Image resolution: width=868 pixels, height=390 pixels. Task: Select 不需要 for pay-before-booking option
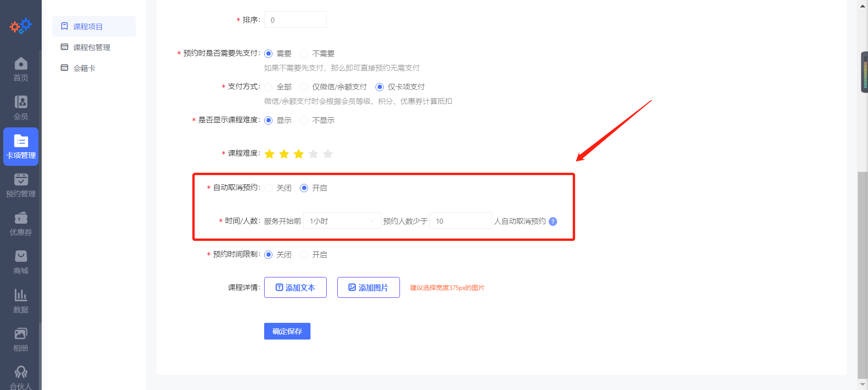(x=304, y=54)
